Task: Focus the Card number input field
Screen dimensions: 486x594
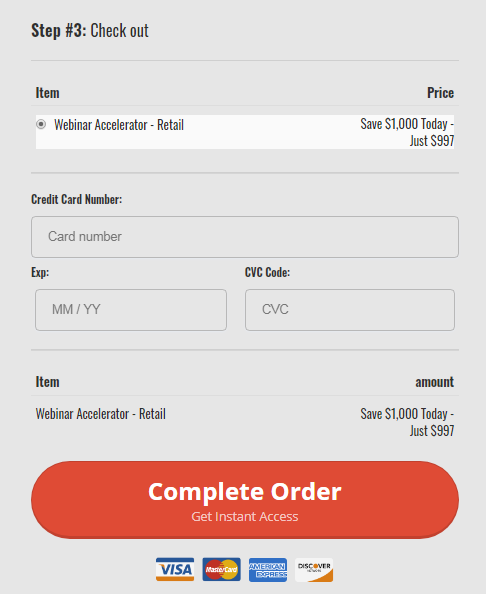Action: tap(245, 237)
